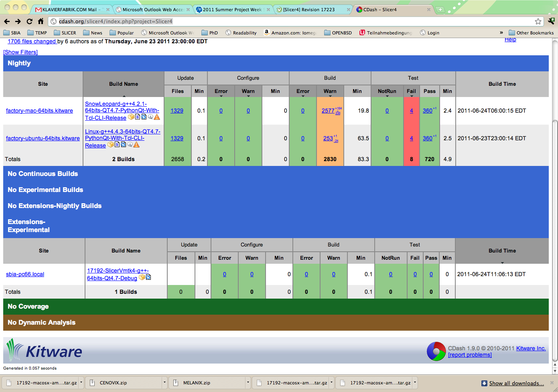Open package icon on 17192-SlicerVmtk4 build
Viewport: 558px width, 392px height.
pos(142,277)
